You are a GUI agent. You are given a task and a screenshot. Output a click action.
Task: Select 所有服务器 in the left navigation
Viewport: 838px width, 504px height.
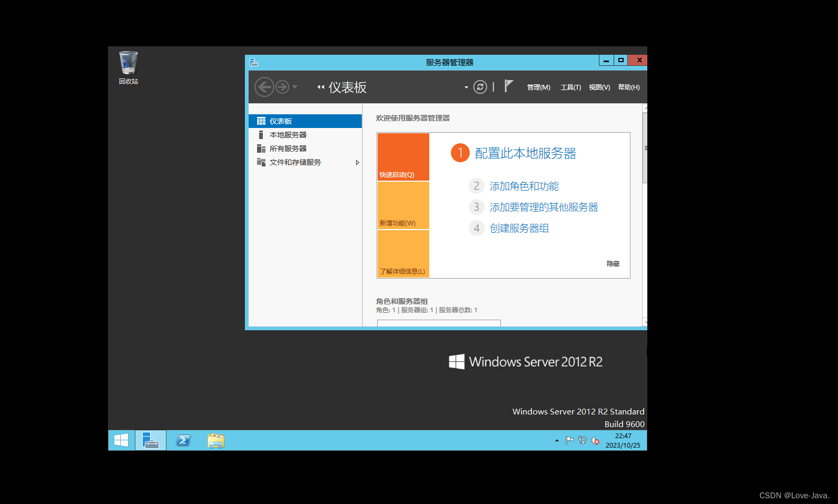(305, 149)
